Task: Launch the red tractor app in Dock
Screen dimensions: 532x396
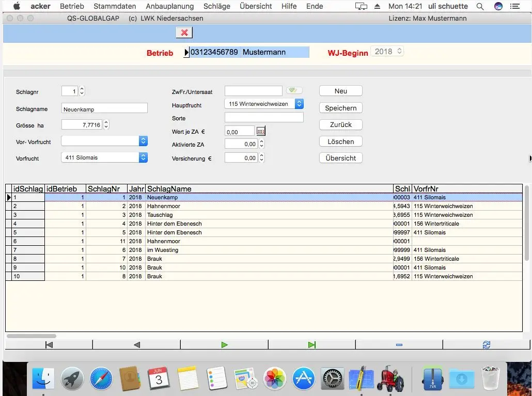Action: tap(389, 378)
